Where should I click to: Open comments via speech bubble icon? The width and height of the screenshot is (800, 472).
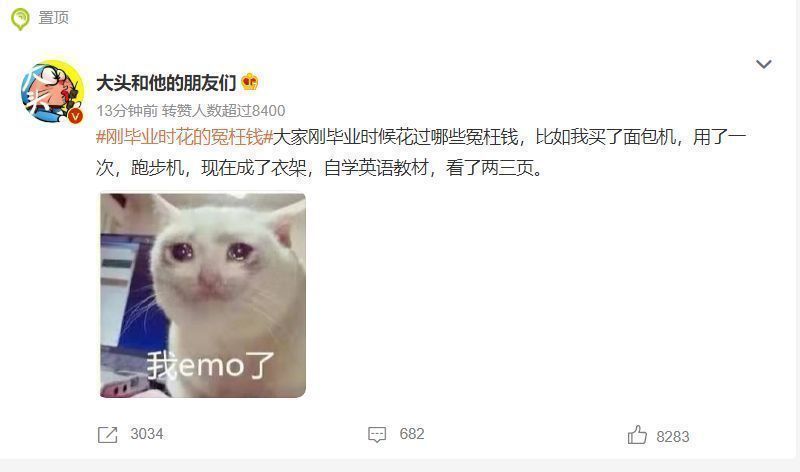(x=377, y=435)
